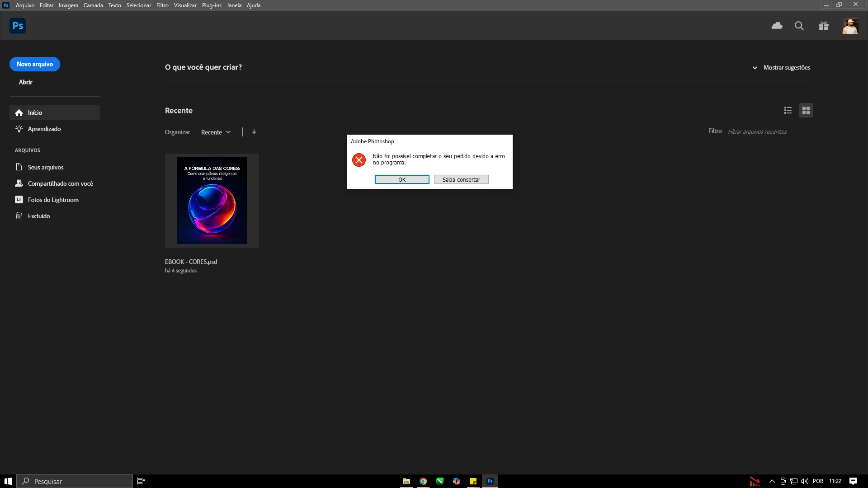Click OK in the error dialog

402,179
